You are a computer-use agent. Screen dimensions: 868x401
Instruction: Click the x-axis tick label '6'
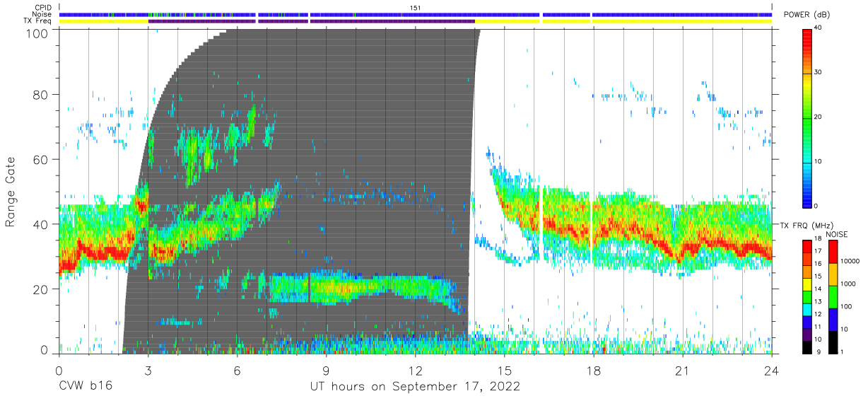(237, 371)
